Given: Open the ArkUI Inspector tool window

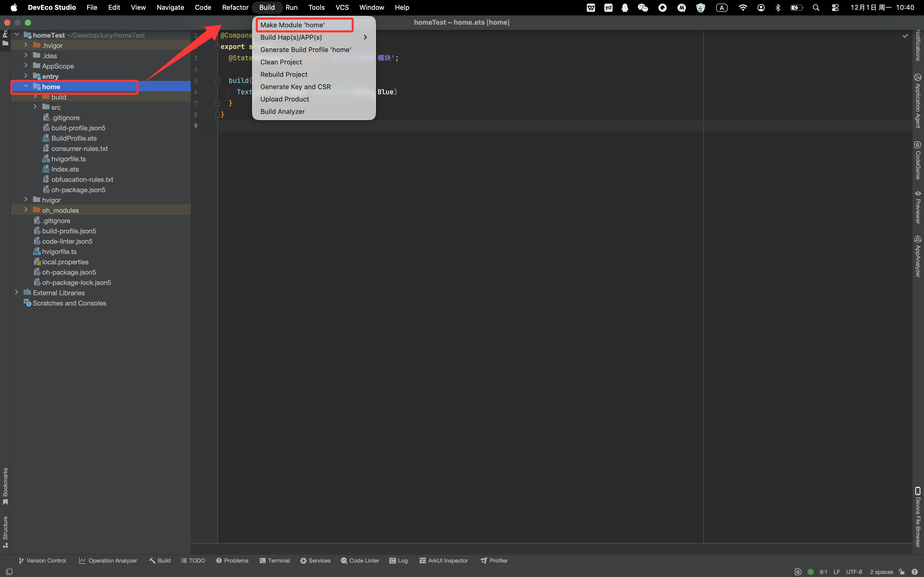Looking at the screenshot, I should (443, 560).
